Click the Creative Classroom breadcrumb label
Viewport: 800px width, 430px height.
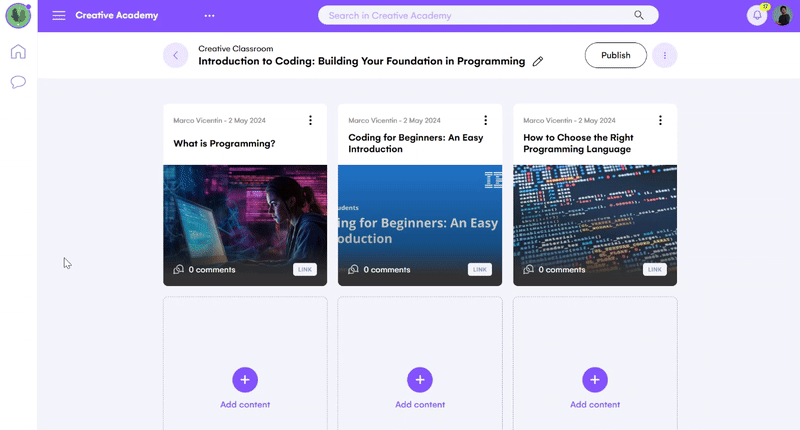click(236, 48)
